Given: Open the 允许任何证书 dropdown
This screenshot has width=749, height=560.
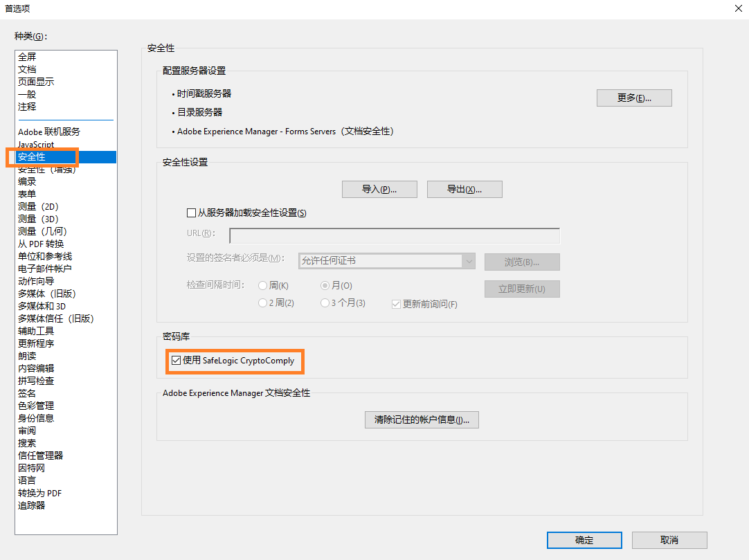Looking at the screenshot, I should coord(469,262).
